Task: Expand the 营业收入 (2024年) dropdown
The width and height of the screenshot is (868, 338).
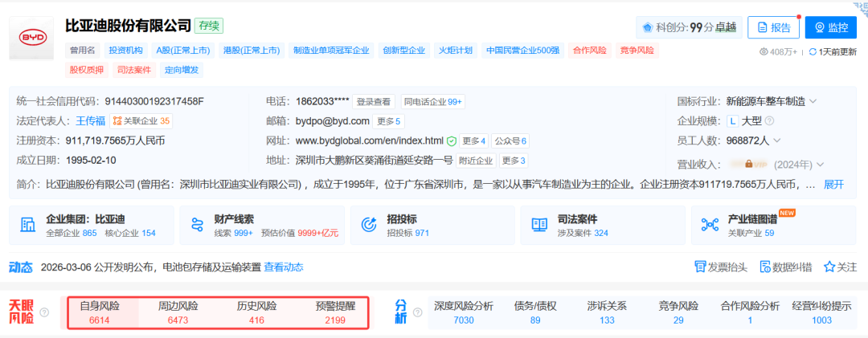Action: tap(819, 165)
